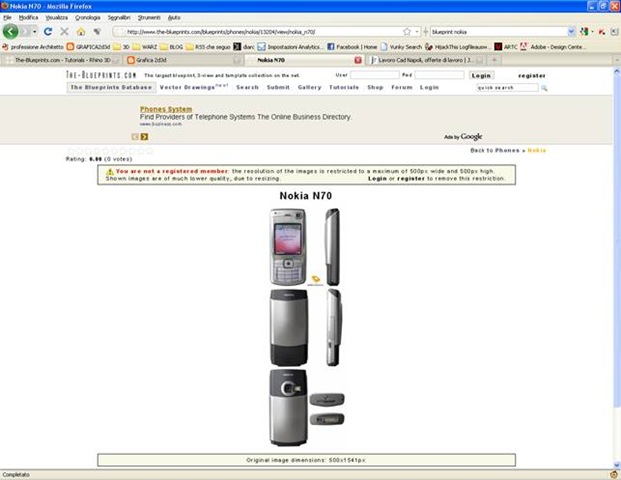Go to the browser Home page

coord(81,32)
